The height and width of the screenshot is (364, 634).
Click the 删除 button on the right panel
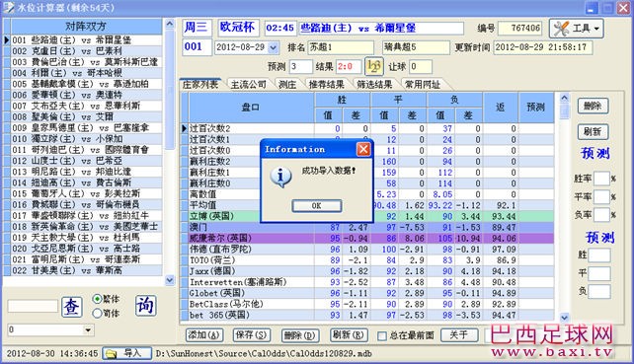click(593, 107)
